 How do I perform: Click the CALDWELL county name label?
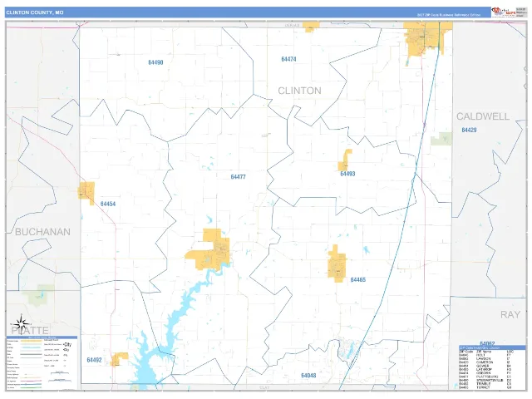pos(483,116)
